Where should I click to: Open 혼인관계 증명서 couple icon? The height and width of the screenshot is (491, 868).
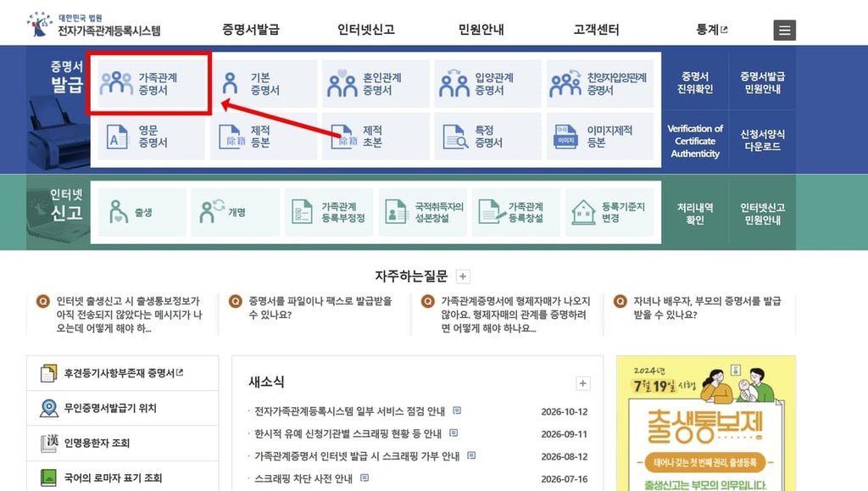[342, 84]
